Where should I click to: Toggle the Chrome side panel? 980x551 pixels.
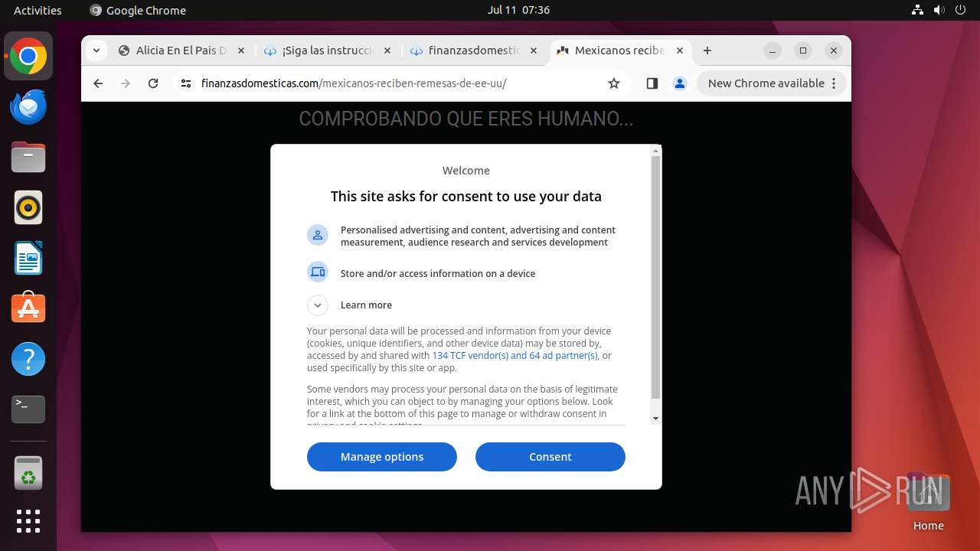[x=652, y=83]
